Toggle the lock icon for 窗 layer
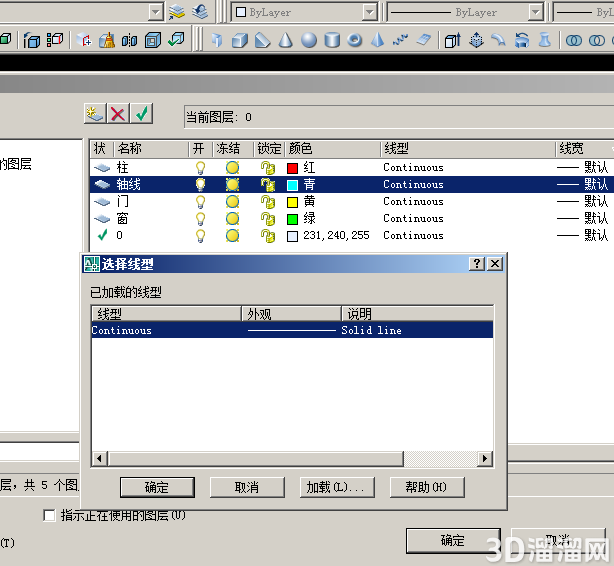The width and height of the screenshot is (614, 566). click(268, 219)
